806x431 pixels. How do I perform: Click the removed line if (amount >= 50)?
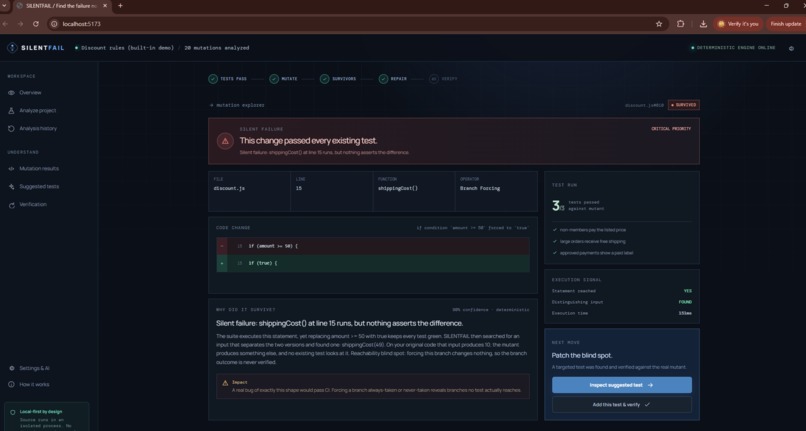coord(373,246)
